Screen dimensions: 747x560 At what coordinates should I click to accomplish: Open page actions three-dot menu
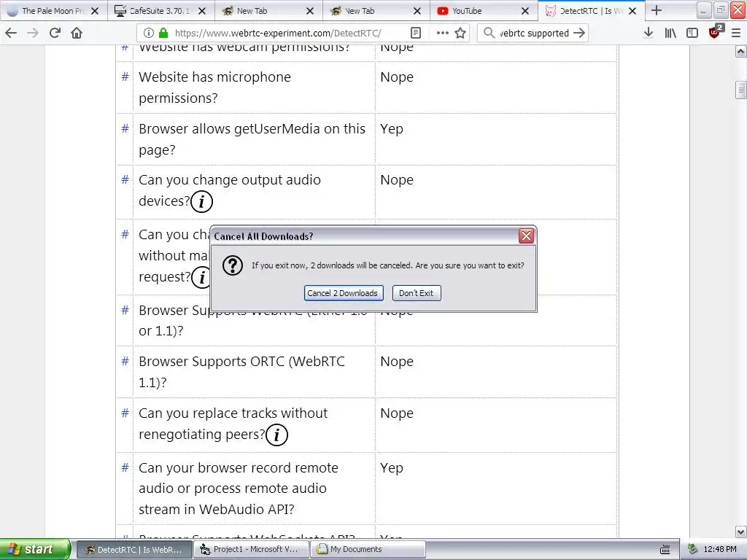tap(443, 33)
